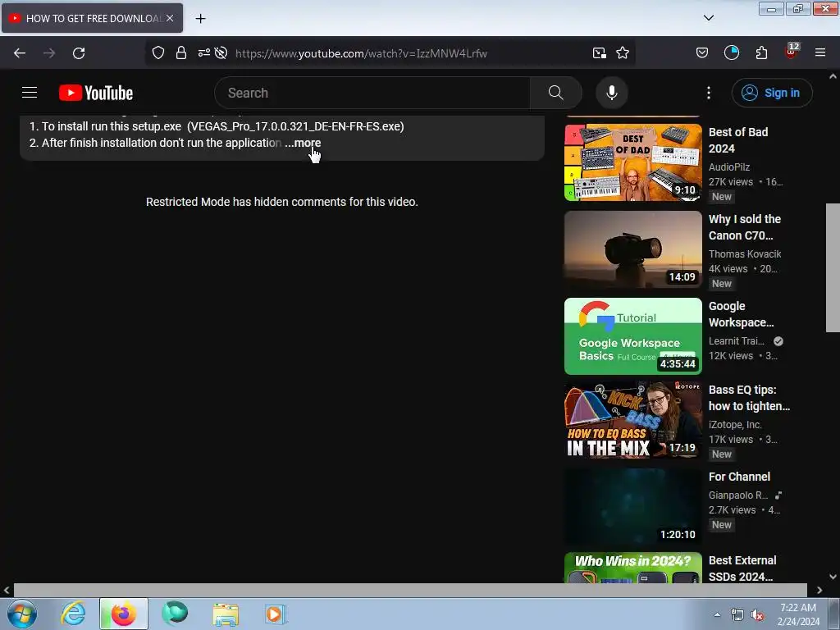This screenshot has height=630, width=840.
Task: Click into the YouTube Search field
Action: [372, 93]
